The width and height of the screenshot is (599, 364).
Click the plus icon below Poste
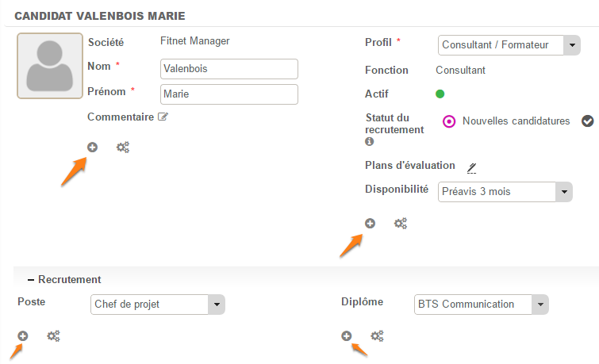coord(23,335)
